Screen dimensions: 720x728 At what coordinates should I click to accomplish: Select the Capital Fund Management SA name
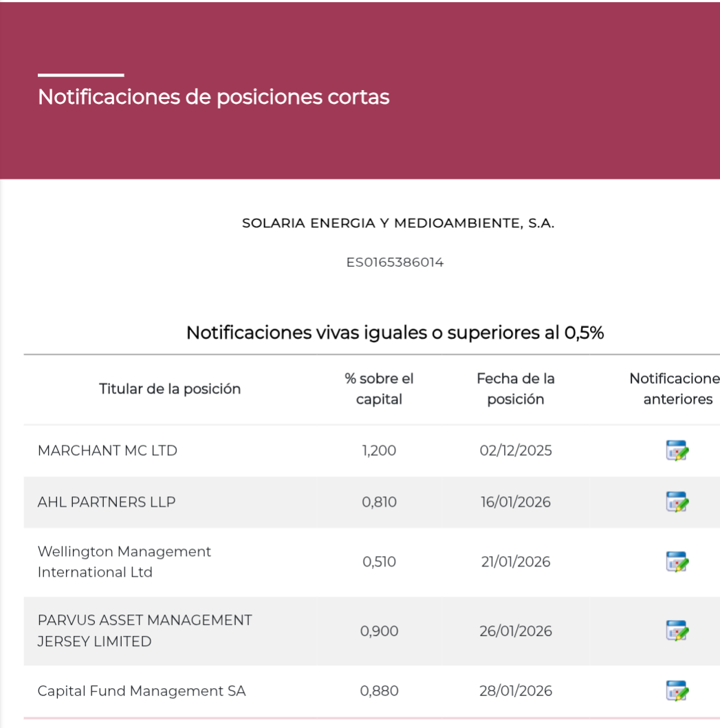tap(142, 691)
